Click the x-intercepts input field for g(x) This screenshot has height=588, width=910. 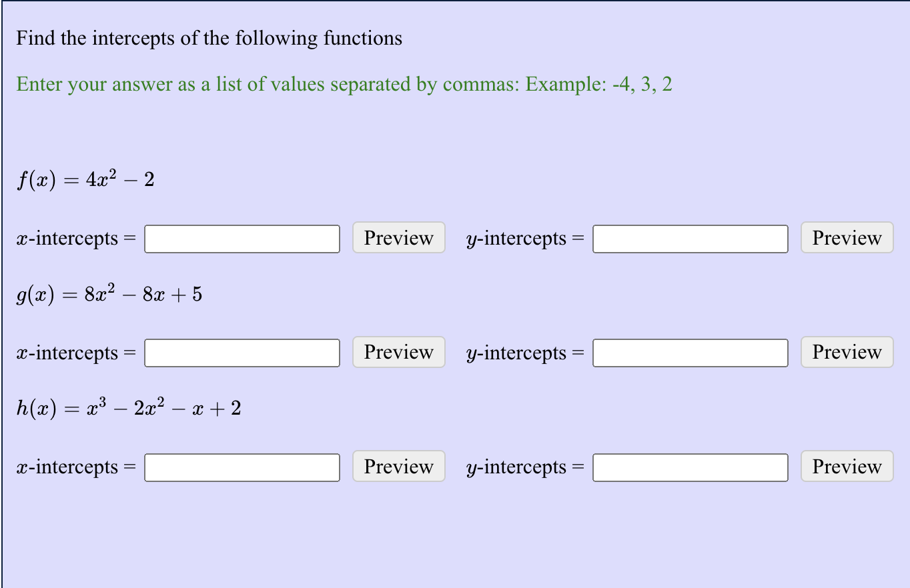(242, 352)
